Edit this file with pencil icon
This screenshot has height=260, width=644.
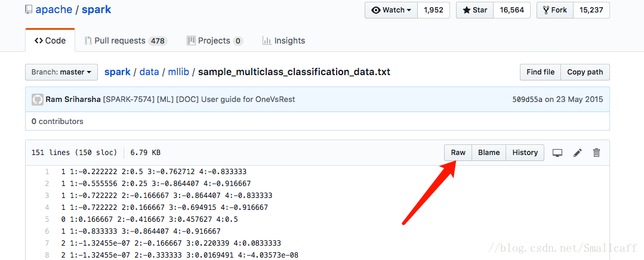tap(578, 153)
